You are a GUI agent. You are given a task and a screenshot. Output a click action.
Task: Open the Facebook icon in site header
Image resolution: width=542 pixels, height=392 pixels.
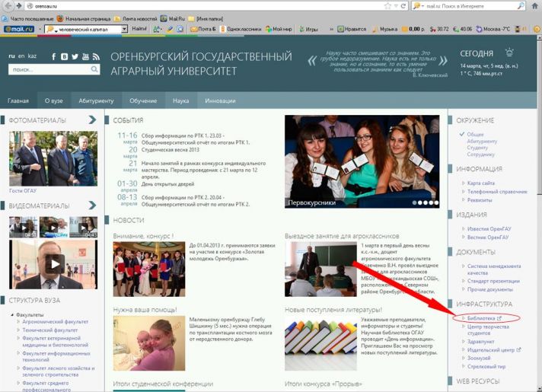(x=53, y=56)
